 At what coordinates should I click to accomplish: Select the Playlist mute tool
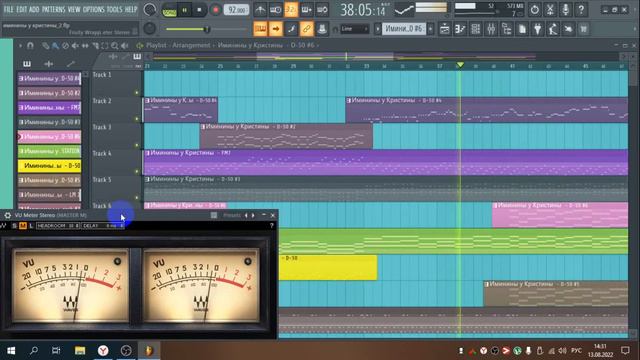click(75, 46)
